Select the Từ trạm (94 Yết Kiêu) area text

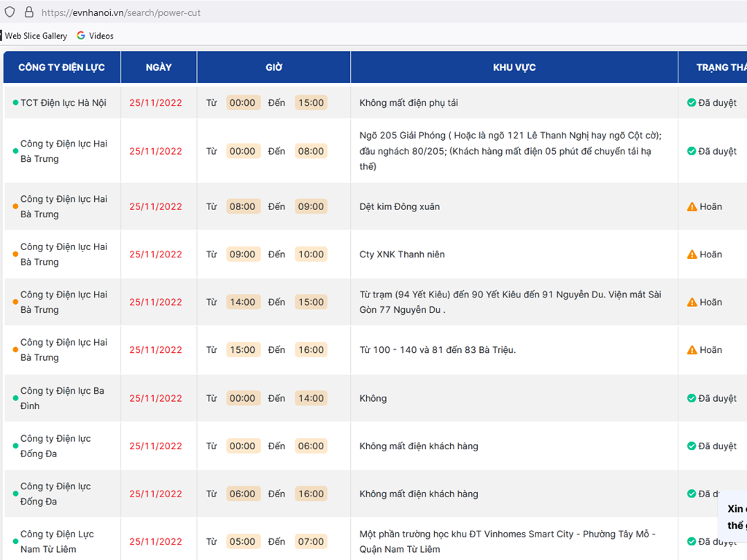(510, 302)
